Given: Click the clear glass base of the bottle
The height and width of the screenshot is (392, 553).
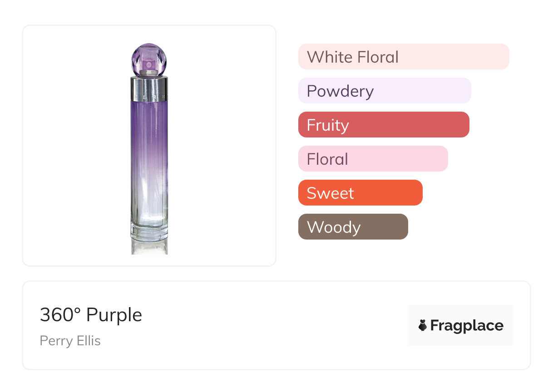Looking at the screenshot, I should point(149,229).
